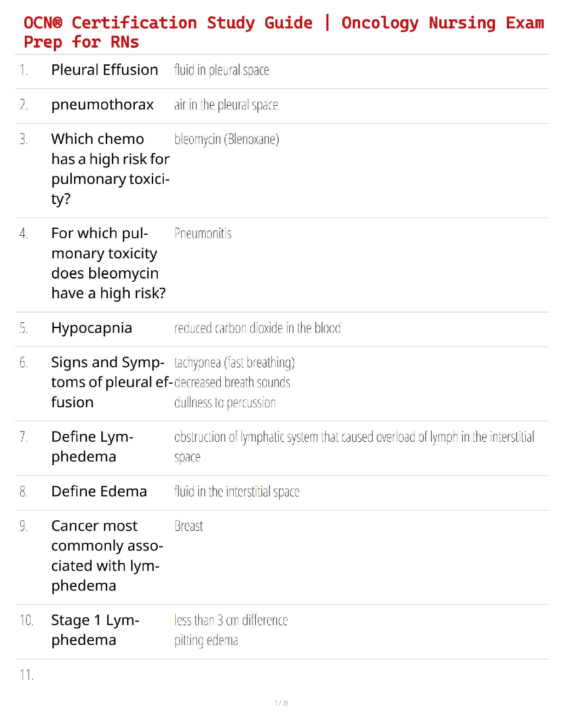This screenshot has width=563, height=728.
Task: Click 'fluid in the interstitial space' definition
Action: (x=236, y=492)
